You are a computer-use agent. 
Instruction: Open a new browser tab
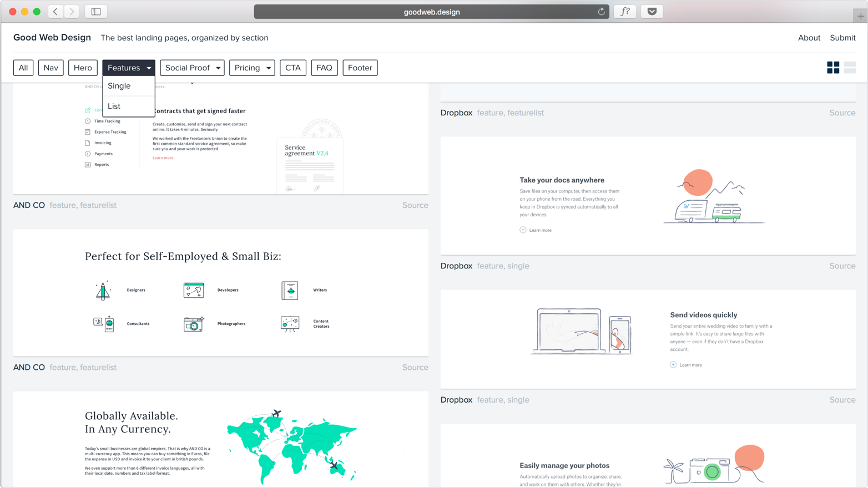[x=860, y=16]
